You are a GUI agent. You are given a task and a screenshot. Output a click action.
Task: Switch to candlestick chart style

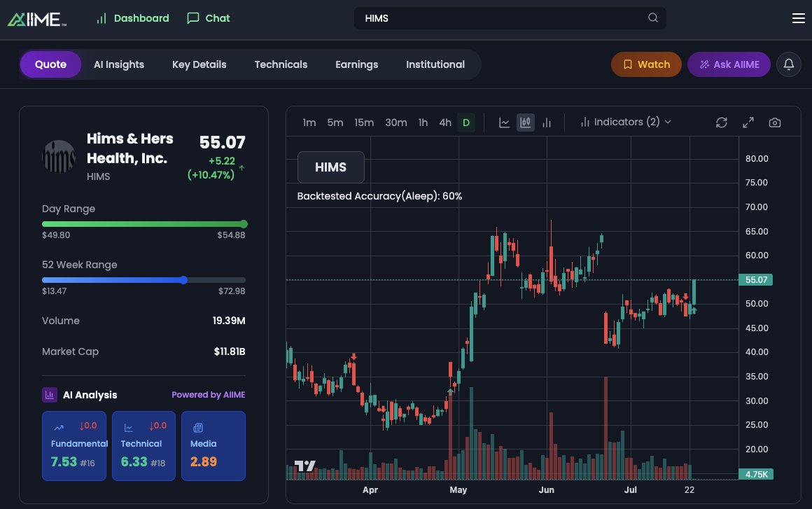tap(526, 123)
